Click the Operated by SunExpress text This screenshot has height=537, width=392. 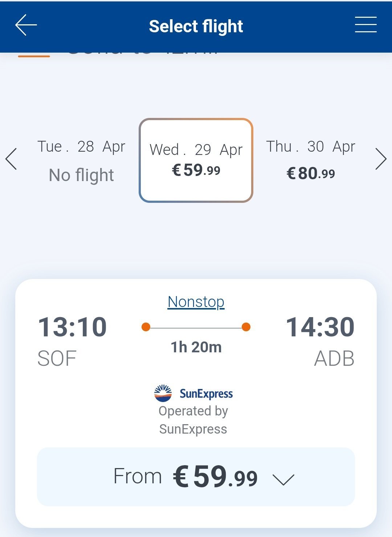tap(193, 420)
